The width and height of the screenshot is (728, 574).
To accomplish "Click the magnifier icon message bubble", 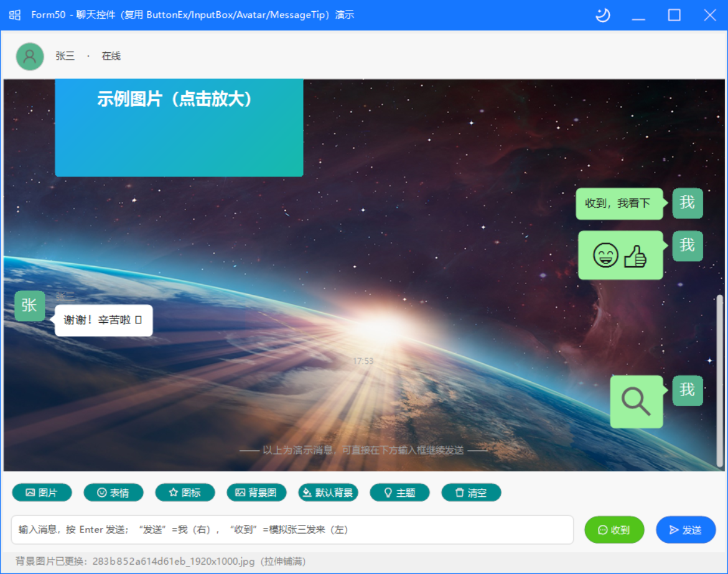I will [636, 401].
